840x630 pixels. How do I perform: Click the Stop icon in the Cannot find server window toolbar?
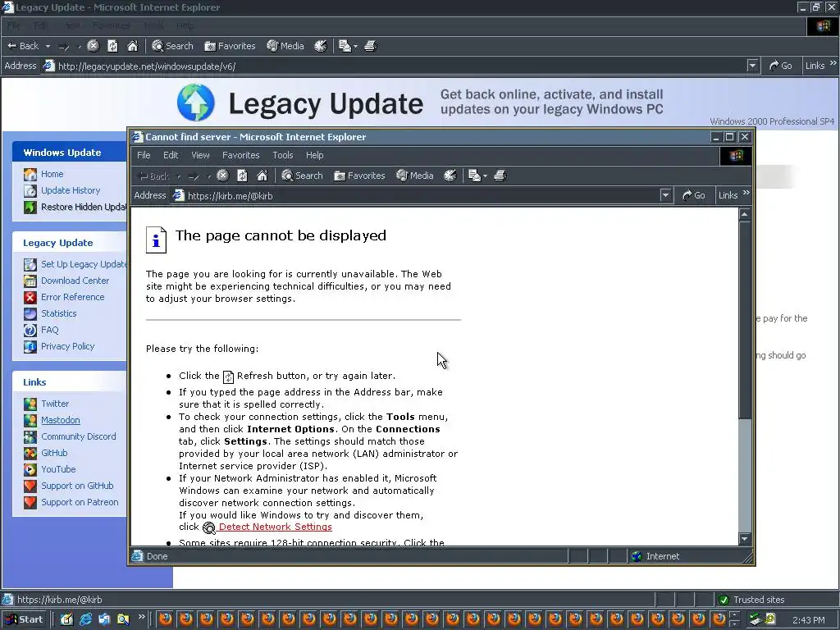tap(223, 176)
